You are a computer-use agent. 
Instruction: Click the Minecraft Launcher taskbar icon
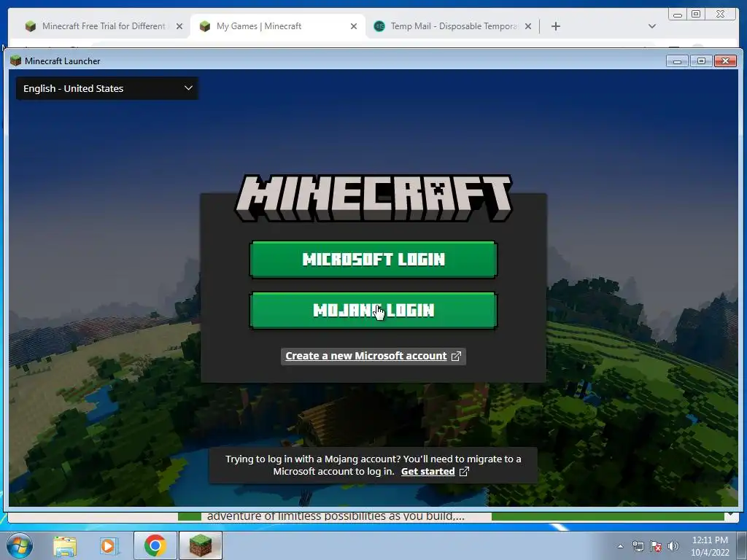[x=201, y=545]
